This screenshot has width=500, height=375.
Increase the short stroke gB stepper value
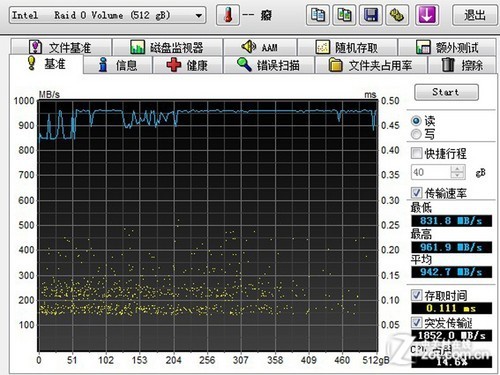(457, 169)
